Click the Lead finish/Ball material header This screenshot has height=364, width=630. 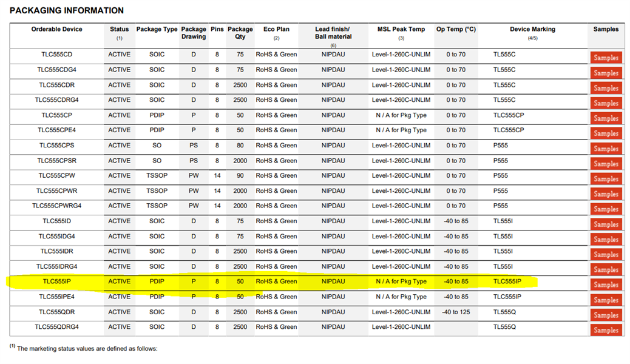coord(333,33)
